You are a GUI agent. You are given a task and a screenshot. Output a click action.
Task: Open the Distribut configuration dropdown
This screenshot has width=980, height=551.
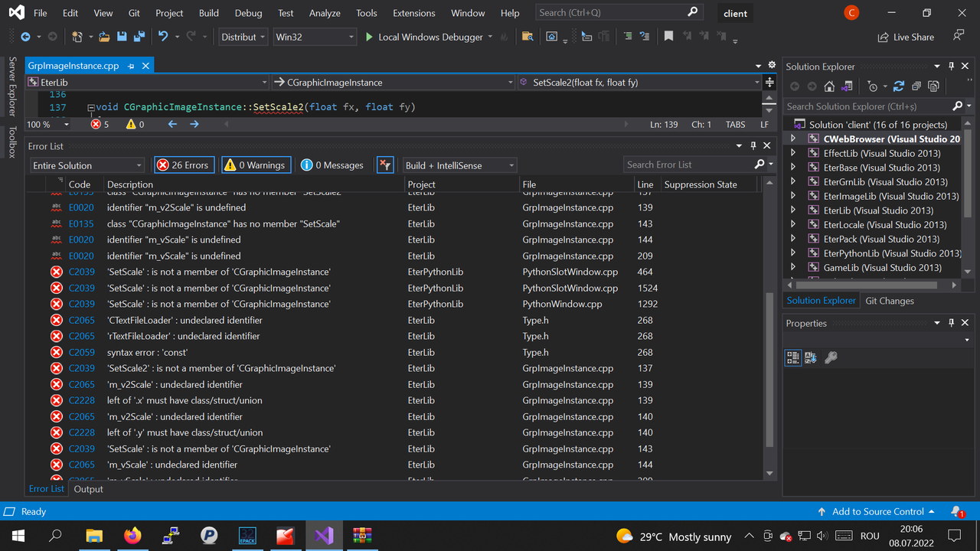click(x=243, y=37)
